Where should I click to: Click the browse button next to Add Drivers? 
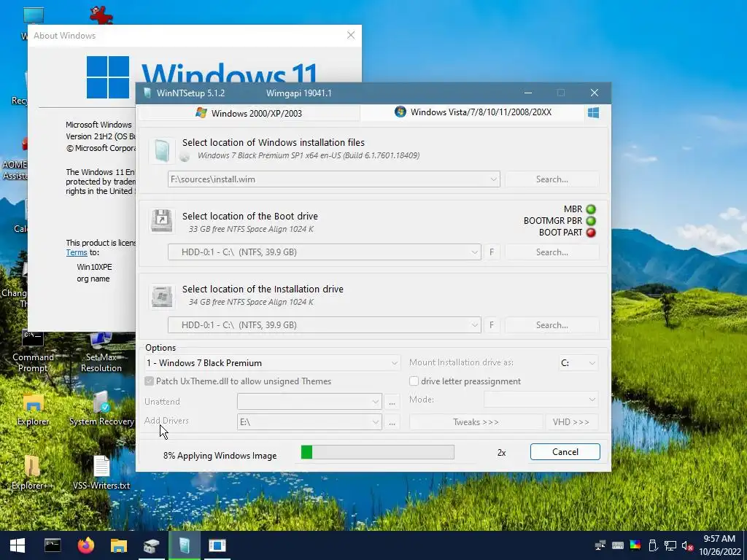392,422
